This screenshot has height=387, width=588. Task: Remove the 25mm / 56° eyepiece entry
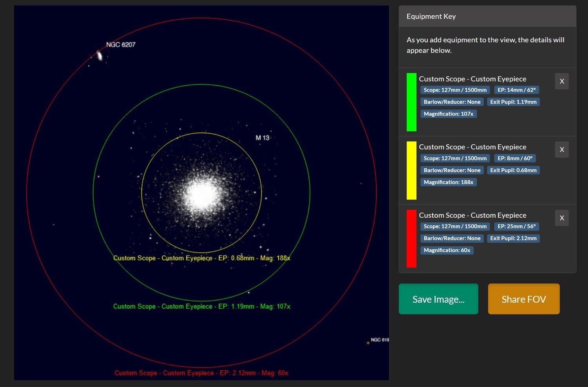click(x=562, y=218)
